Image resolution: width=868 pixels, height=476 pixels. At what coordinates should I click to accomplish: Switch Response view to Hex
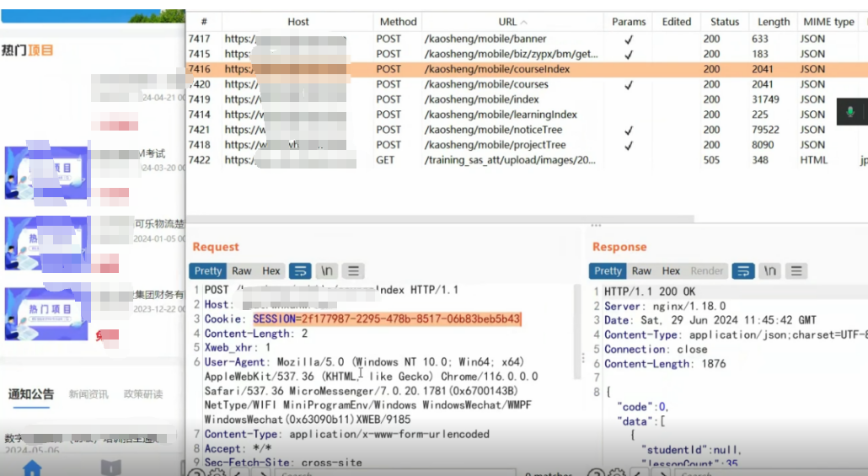(671, 270)
